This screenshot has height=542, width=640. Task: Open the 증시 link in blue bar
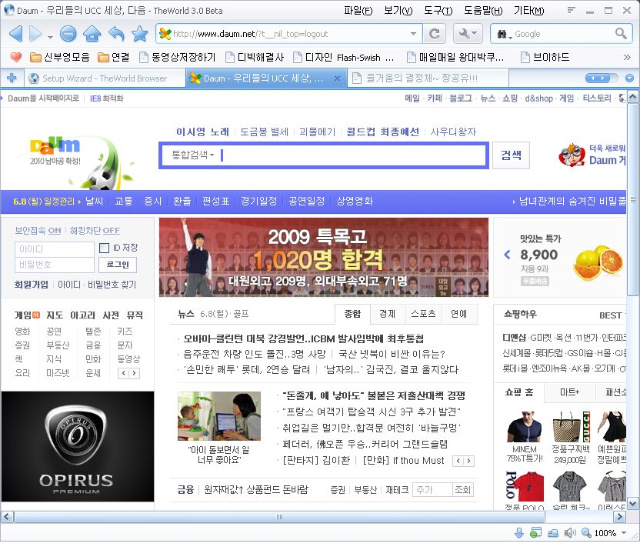[153, 201]
